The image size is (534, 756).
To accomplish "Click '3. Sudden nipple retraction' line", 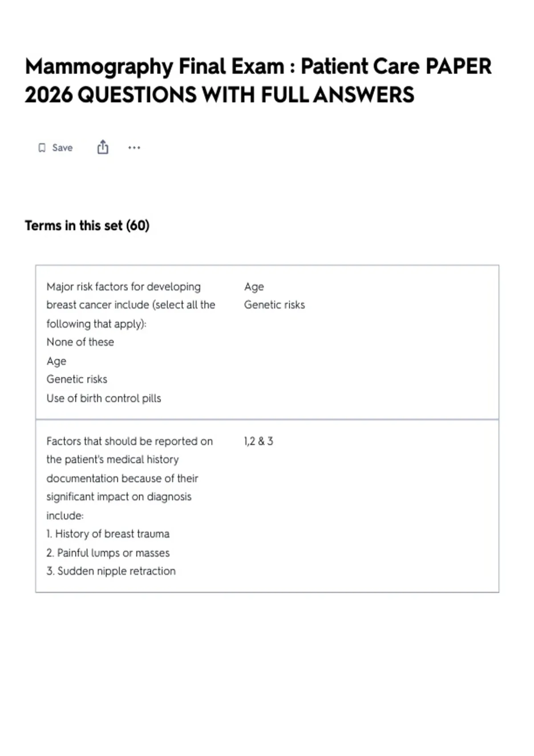I will 111,571.
